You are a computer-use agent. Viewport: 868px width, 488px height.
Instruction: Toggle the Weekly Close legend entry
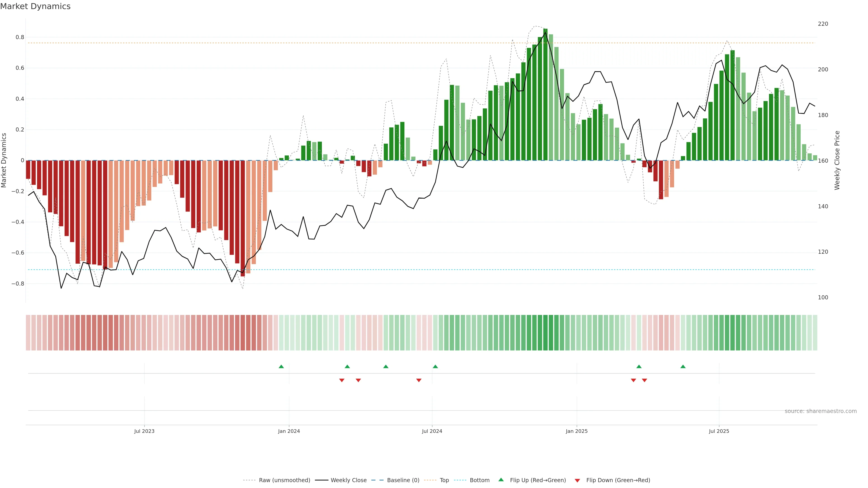pos(348,480)
